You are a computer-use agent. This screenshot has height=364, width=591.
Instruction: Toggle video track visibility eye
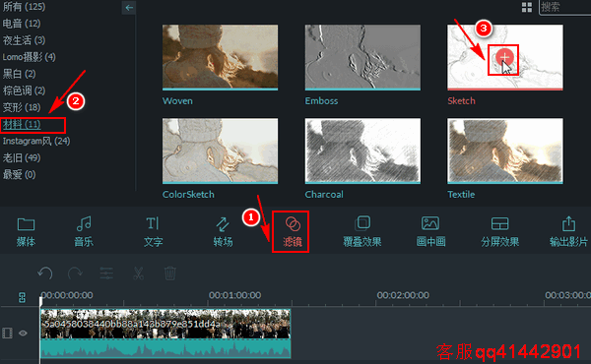click(x=23, y=334)
